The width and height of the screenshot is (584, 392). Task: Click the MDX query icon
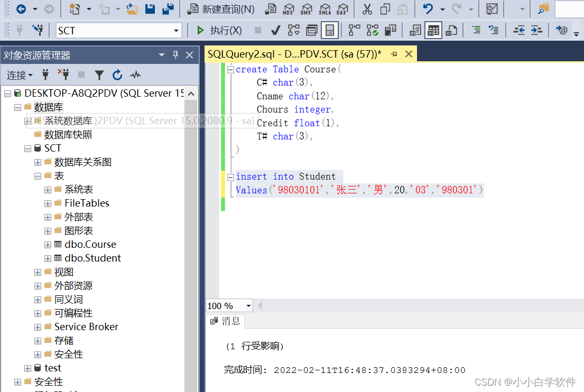tap(288, 9)
